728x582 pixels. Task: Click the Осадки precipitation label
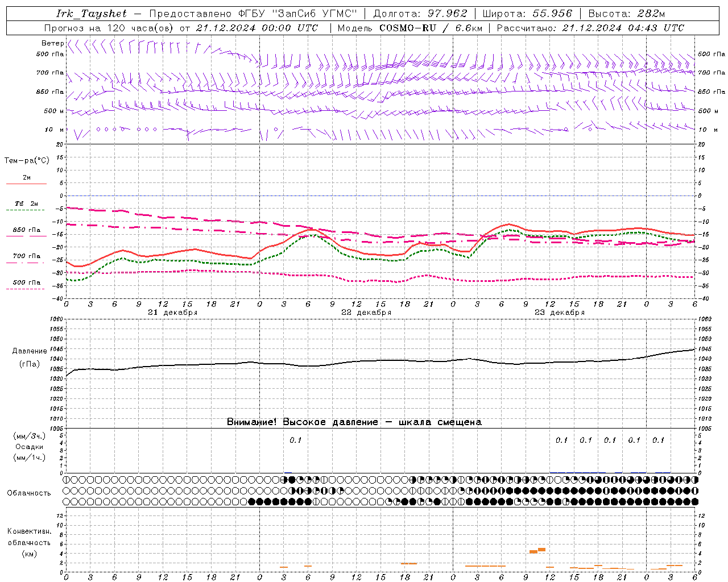pos(29,447)
